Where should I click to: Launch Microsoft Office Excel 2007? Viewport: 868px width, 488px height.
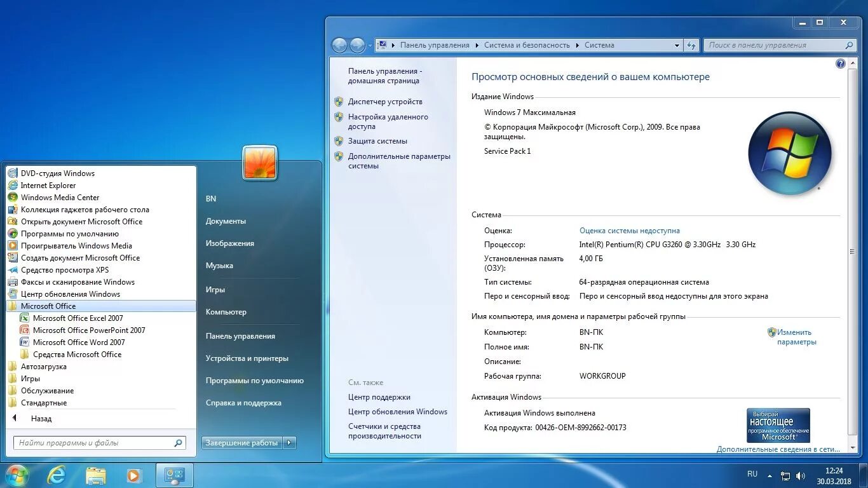(78, 318)
